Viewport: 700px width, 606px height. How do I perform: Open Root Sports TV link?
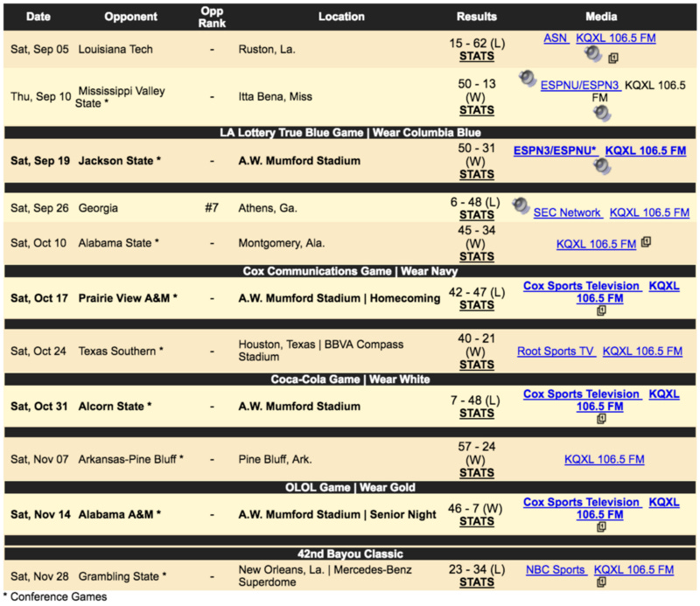coord(556,352)
